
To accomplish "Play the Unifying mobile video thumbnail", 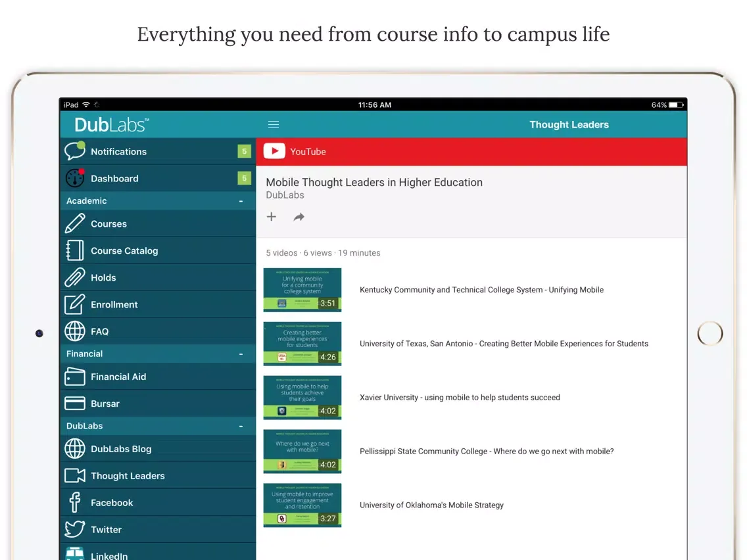I will [x=302, y=290].
